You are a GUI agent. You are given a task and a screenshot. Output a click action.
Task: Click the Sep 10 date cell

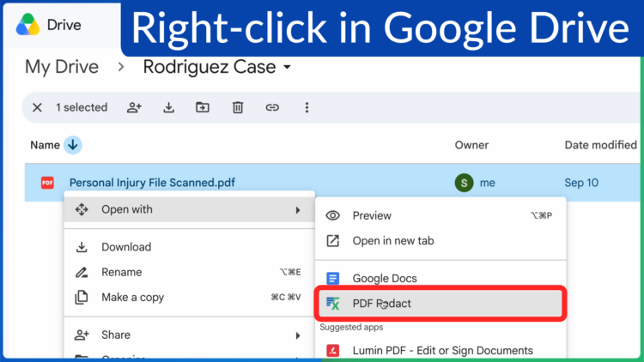tap(581, 183)
